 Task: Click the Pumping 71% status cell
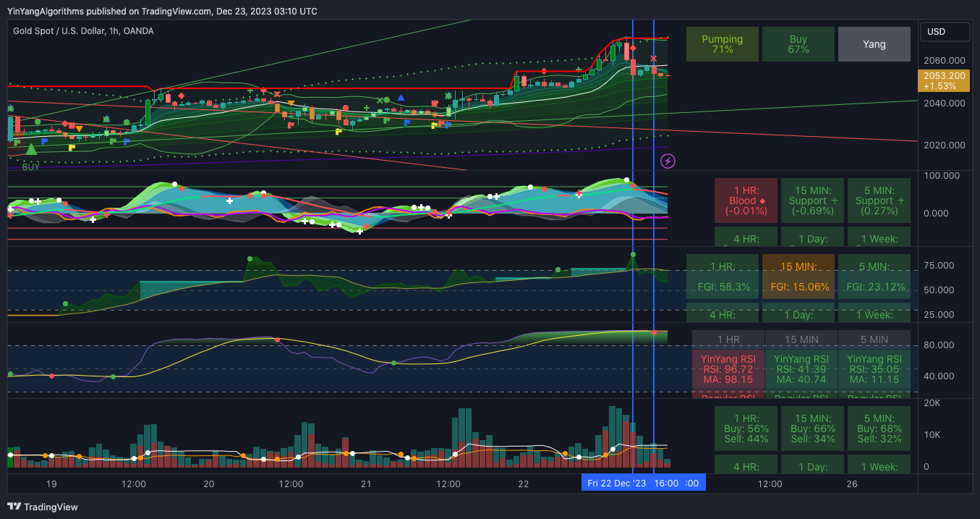click(x=723, y=44)
